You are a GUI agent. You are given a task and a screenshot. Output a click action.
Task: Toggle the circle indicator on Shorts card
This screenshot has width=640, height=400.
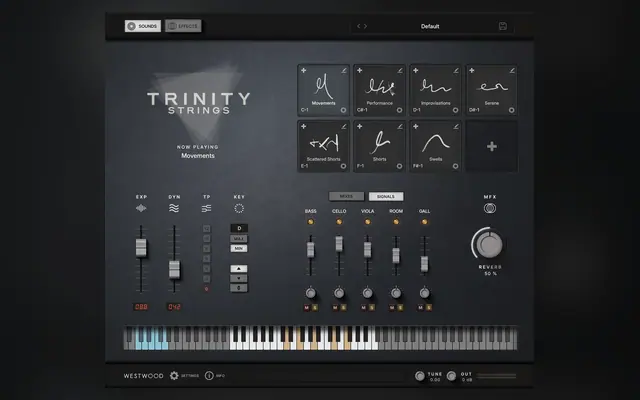(x=399, y=166)
